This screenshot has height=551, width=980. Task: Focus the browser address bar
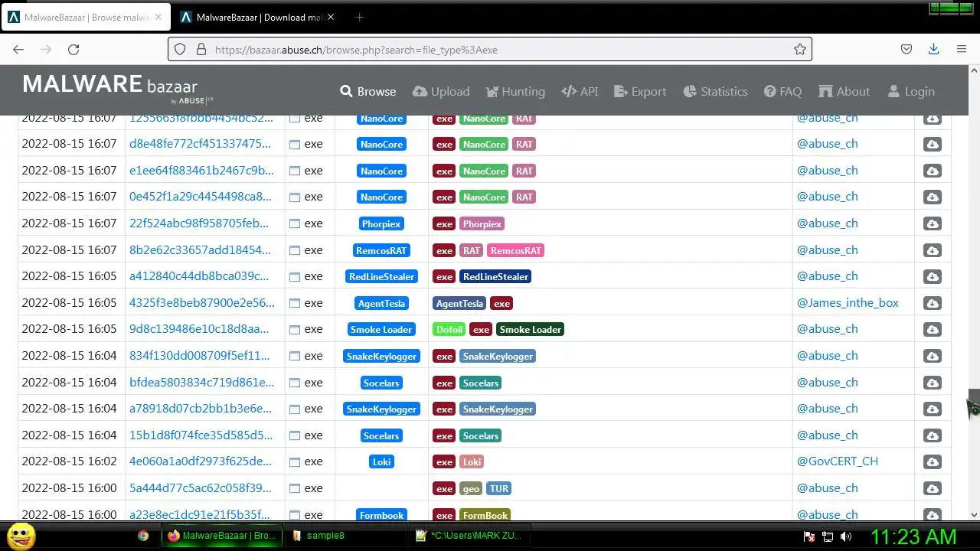490,49
